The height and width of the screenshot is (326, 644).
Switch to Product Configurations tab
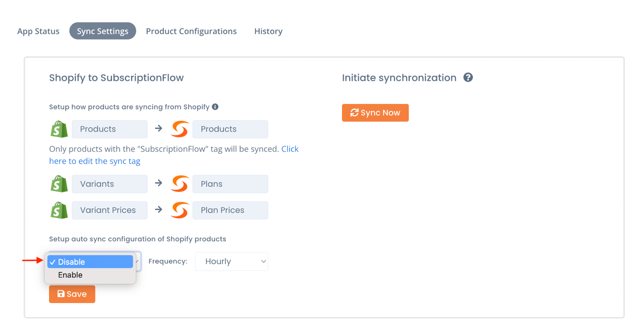pyautogui.click(x=191, y=31)
